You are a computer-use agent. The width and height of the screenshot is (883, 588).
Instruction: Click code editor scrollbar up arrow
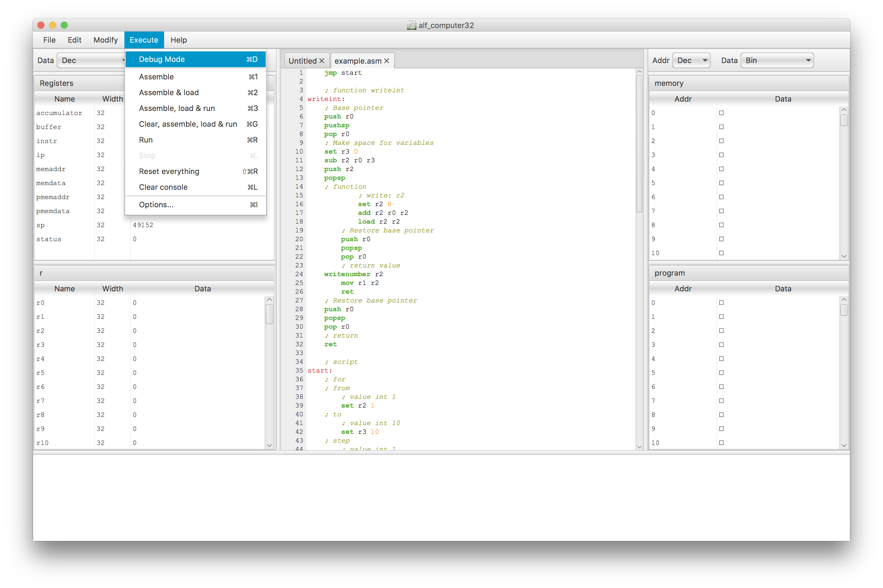tap(639, 72)
